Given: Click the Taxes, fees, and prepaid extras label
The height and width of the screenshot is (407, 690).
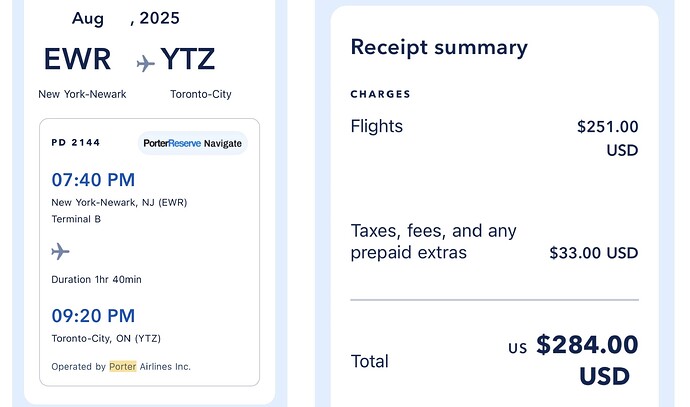Looking at the screenshot, I should coord(433,241).
